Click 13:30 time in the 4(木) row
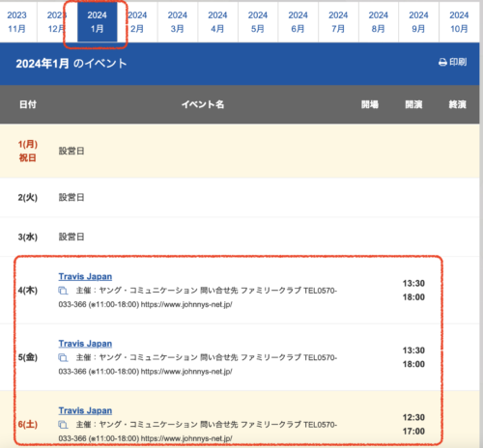This screenshot has width=483, height=448. coord(413,283)
